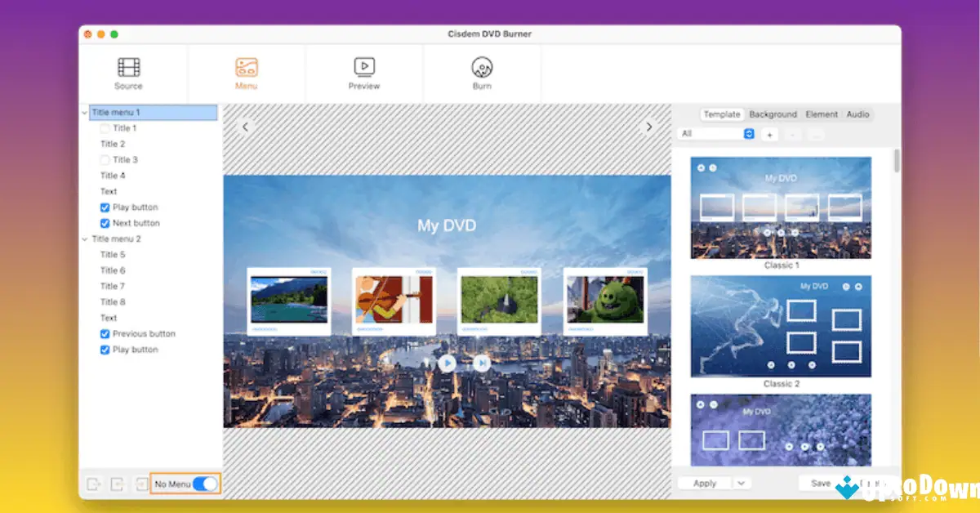The image size is (980, 513).
Task: Check the Title 1 checkbox
Action: [x=105, y=128]
